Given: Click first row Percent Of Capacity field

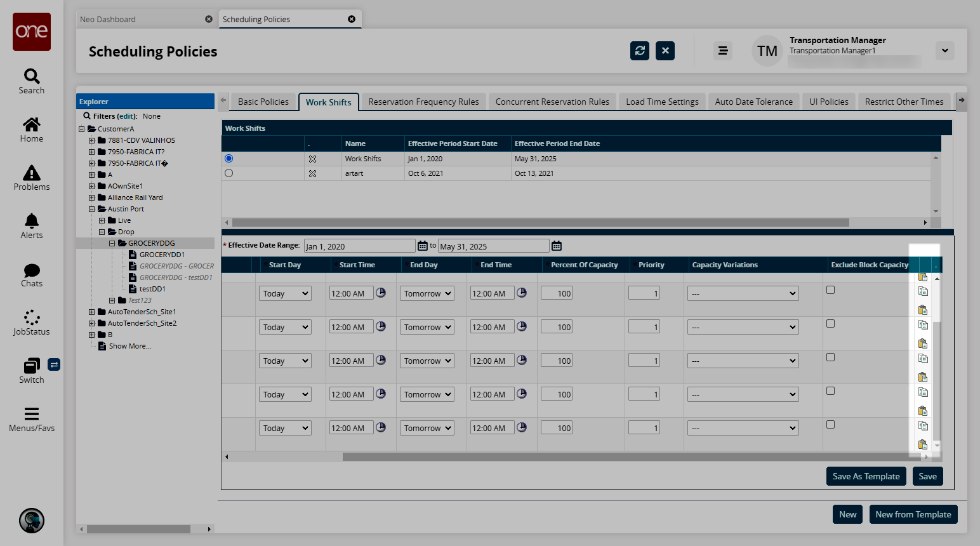Looking at the screenshot, I should click(x=557, y=293).
